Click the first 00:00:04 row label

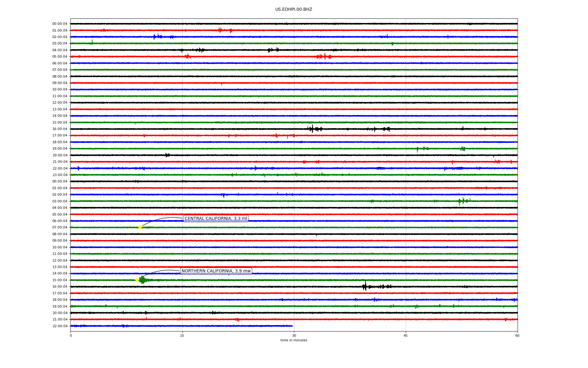click(60, 24)
